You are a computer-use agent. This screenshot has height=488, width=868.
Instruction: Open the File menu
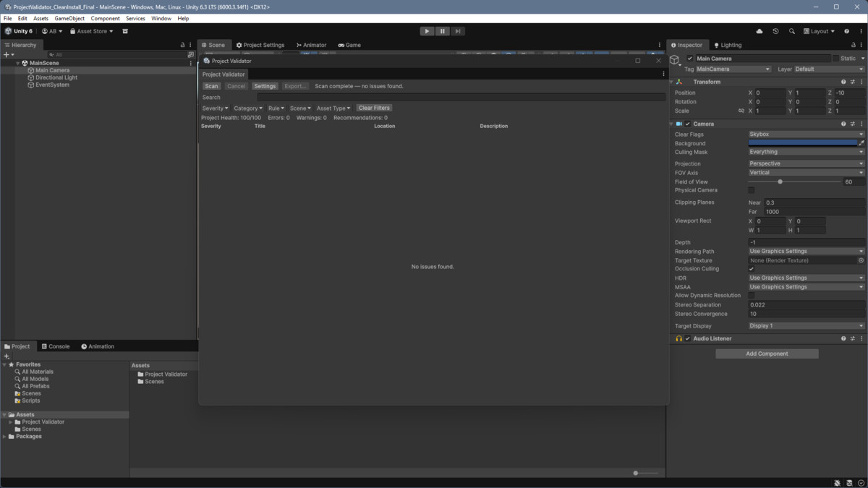pyautogui.click(x=8, y=18)
